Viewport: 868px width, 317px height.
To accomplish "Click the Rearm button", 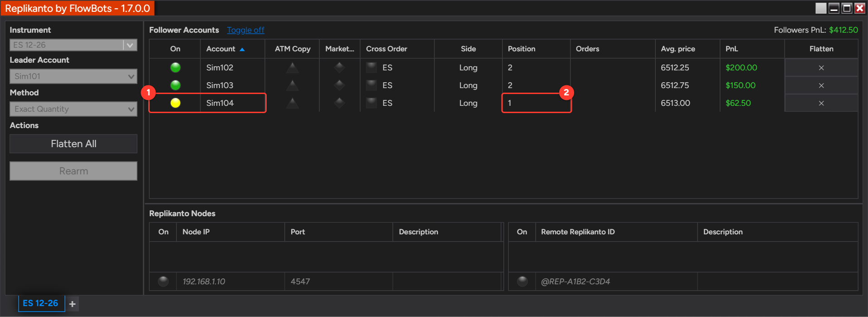I will point(73,171).
